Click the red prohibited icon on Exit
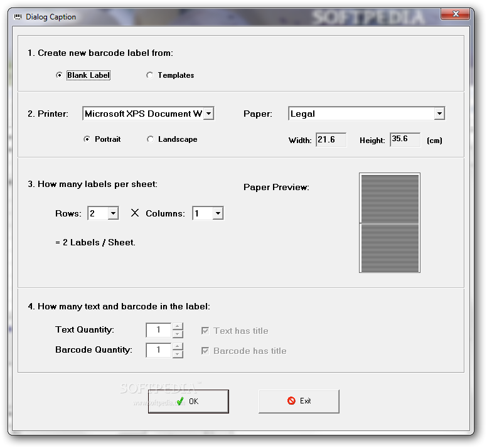 click(x=291, y=401)
